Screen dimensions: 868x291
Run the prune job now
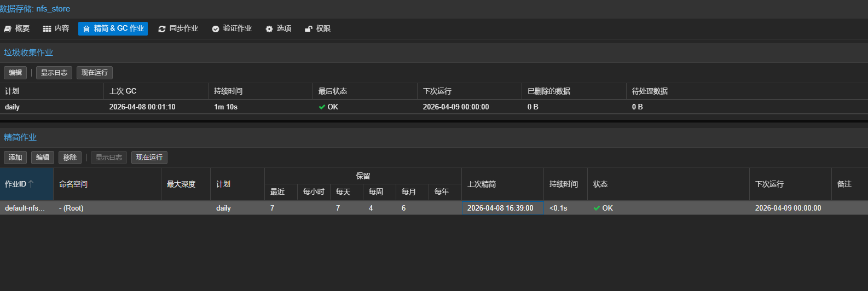click(149, 158)
